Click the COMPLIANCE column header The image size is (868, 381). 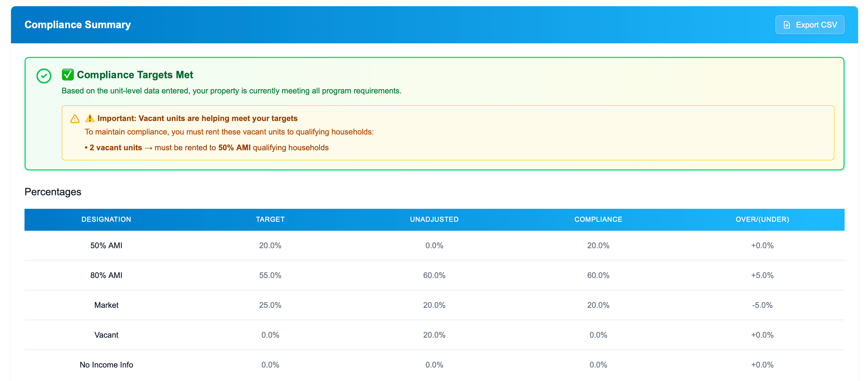(598, 219)
